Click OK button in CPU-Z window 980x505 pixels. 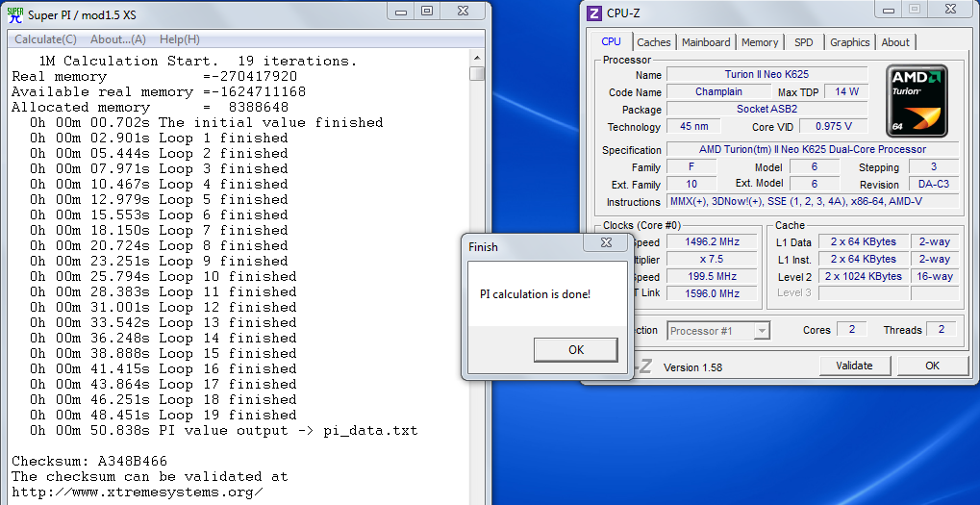932,366
